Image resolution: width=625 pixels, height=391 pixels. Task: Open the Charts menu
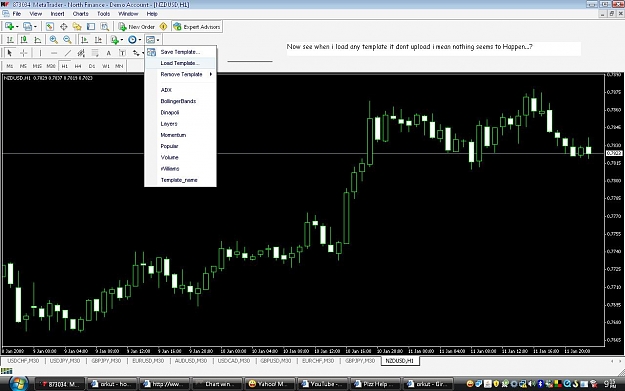coord(81,14)
